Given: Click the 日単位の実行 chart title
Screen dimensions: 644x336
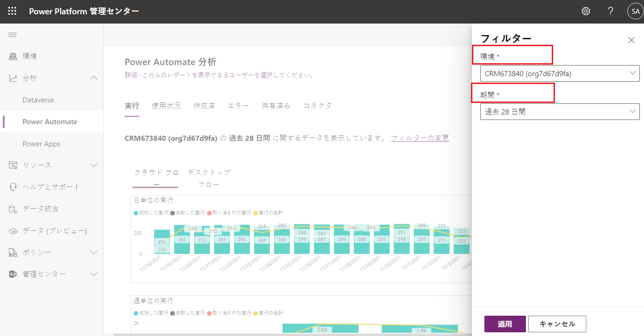Looking at the screenshot, I should (154, 200).
